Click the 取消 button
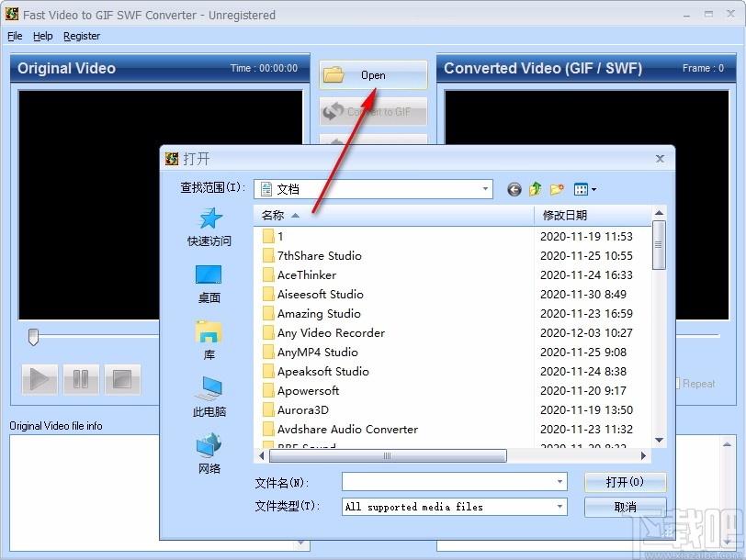 click(625, 507)
